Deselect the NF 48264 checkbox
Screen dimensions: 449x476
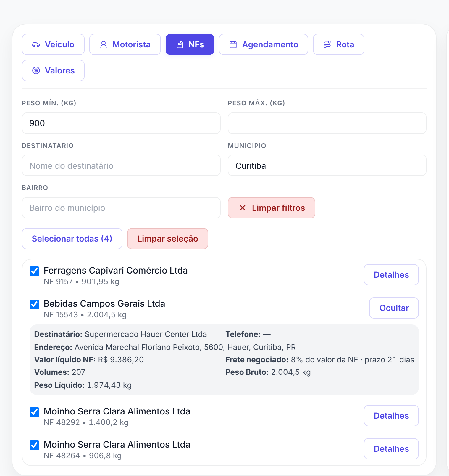[34, 445]
